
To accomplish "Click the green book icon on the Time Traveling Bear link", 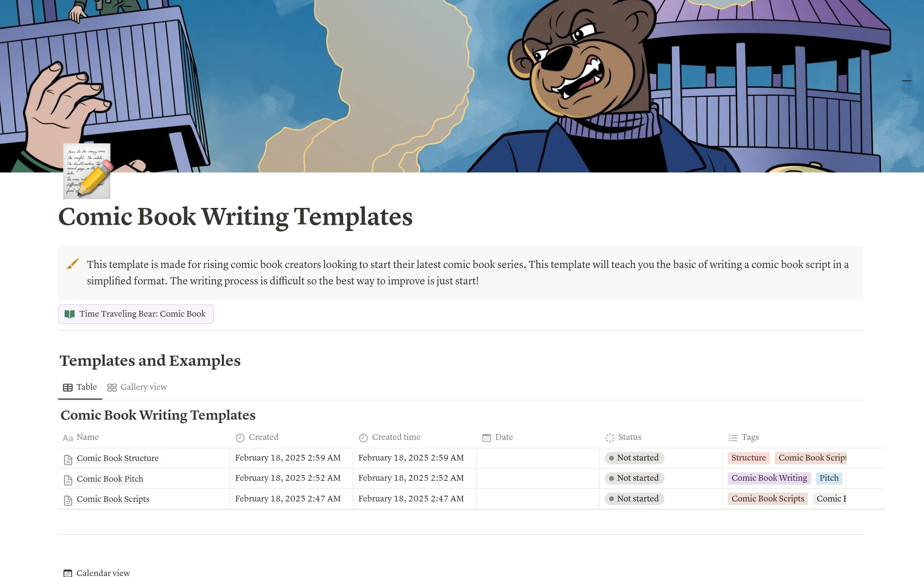I will tap(69, 314).
